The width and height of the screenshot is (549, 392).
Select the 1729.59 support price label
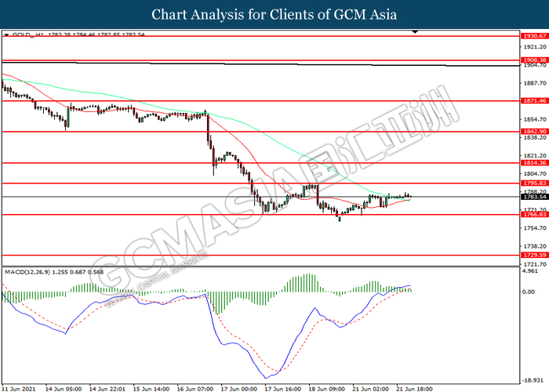(535, 255)
